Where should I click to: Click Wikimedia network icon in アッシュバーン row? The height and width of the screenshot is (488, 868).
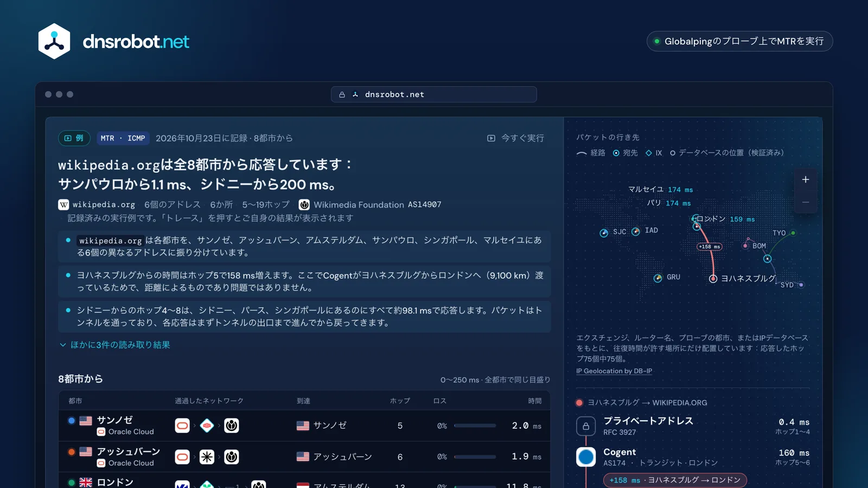[232, 457]
